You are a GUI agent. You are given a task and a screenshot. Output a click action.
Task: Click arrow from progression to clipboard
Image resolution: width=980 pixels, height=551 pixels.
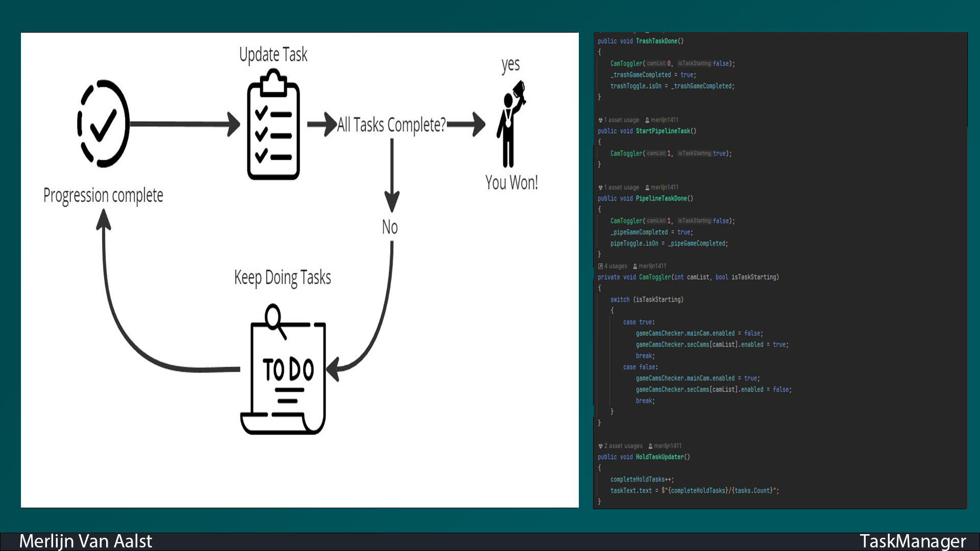tap(185, 124)
